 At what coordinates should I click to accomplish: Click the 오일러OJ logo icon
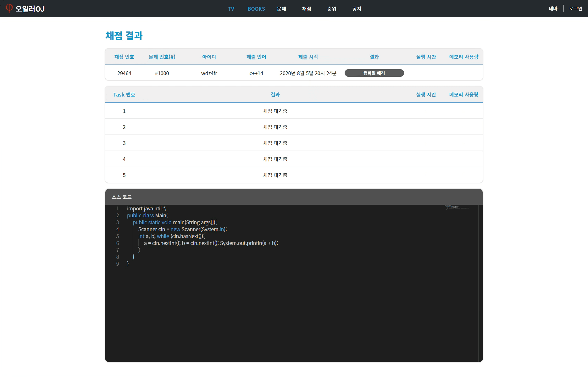[9, 8]
